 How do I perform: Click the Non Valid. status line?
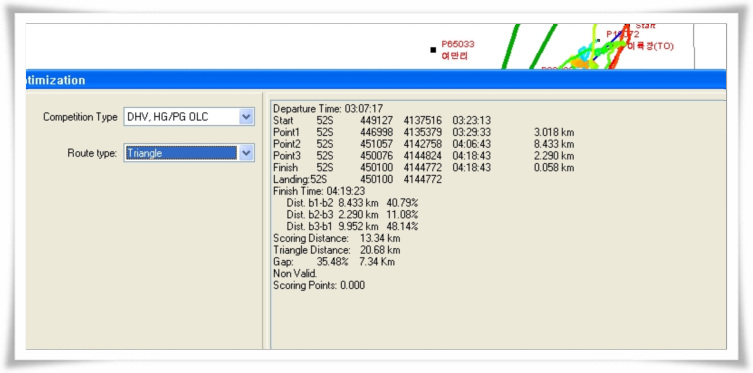click(x=295, y=274)
